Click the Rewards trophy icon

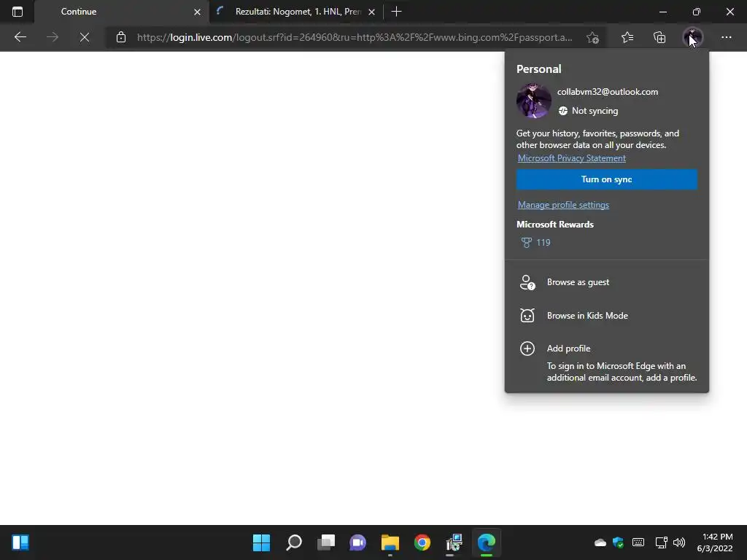click(526, 242)
